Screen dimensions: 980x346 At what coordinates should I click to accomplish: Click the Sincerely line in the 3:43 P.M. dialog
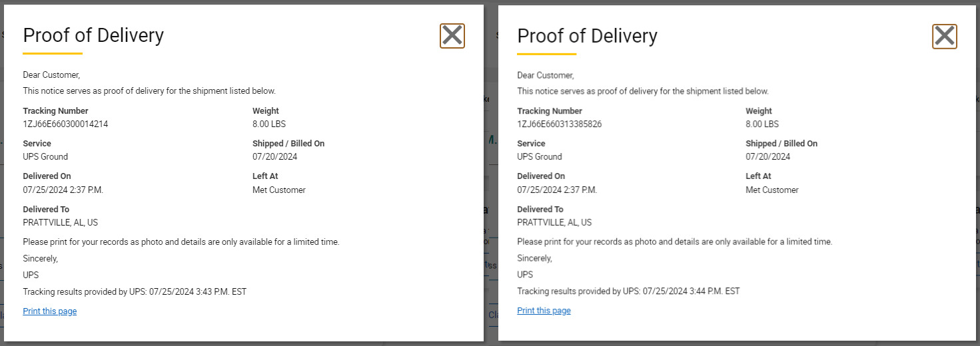(40, 259)
